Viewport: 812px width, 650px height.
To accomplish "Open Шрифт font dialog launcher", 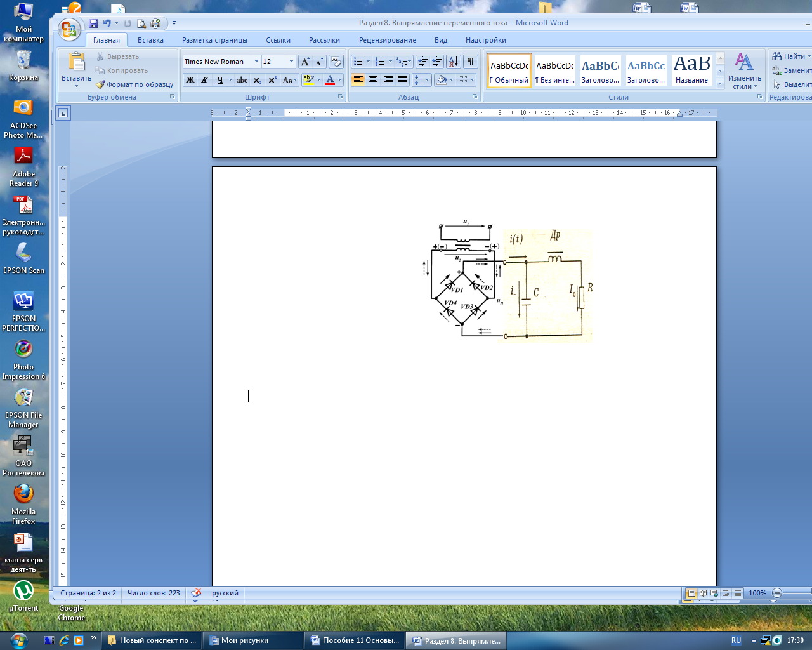I will [x=341, y=97].
